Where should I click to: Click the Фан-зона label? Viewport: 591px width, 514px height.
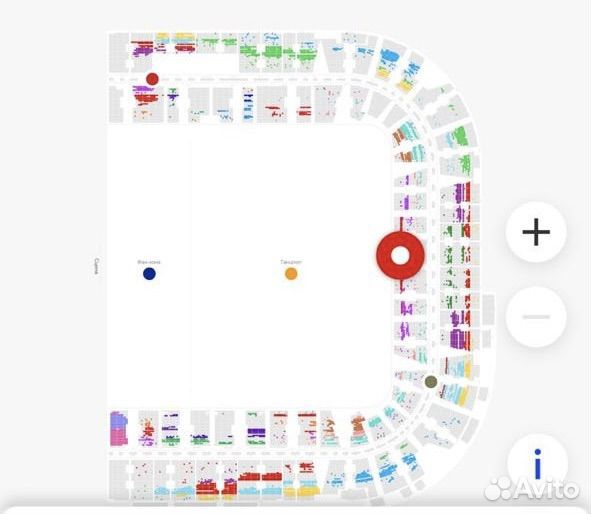pos(149,262)
